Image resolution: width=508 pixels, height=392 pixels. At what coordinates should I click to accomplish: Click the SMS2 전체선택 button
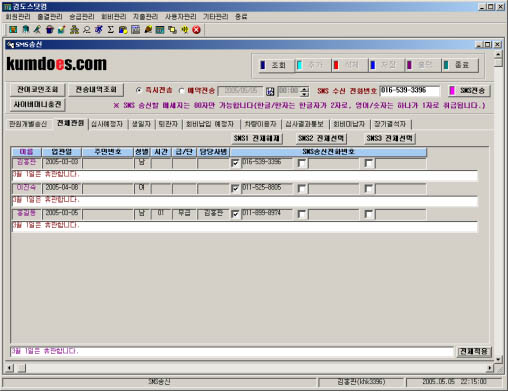pos(321,138)
